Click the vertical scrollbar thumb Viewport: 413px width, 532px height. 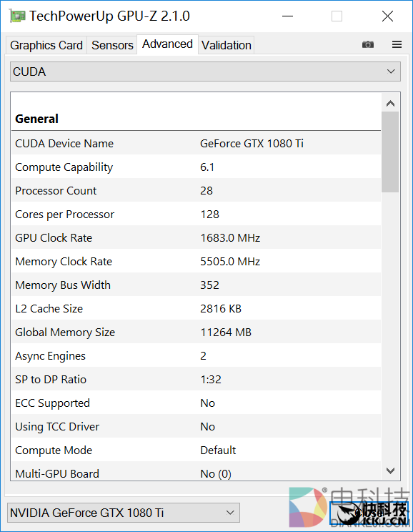(390, 152)
